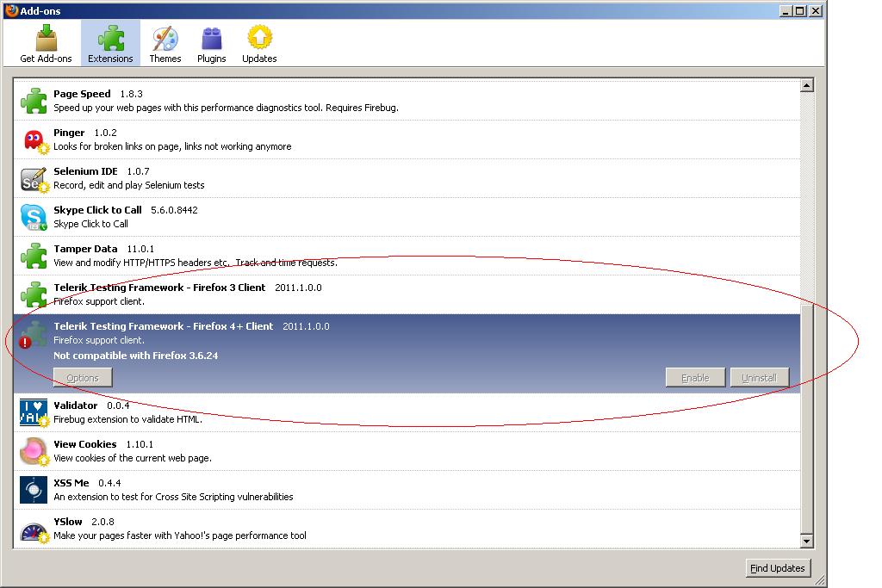Screen dimensions: 882x588
Task: Click the View Cookies icon
Action: click(34, 451)
